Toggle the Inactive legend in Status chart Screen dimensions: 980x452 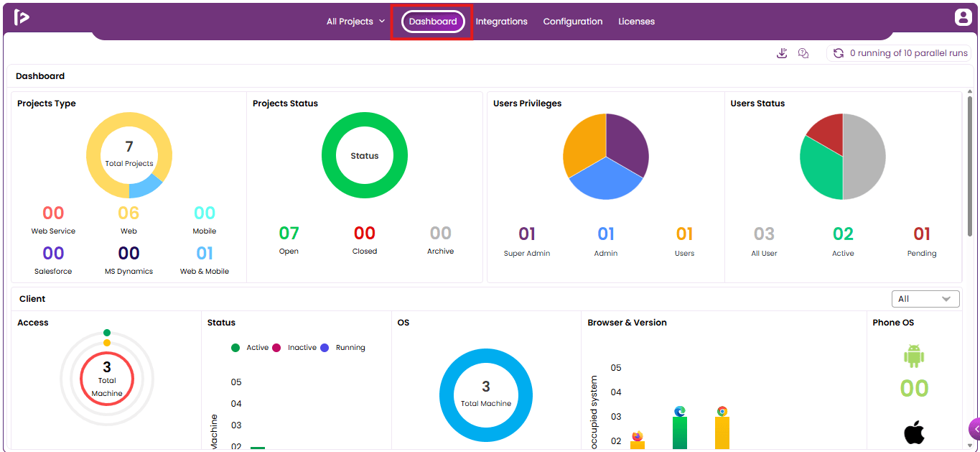(294, 348)
